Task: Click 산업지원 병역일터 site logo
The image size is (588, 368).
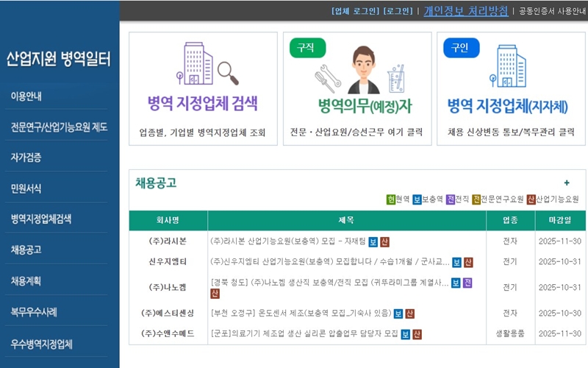Action: (59, 59)
